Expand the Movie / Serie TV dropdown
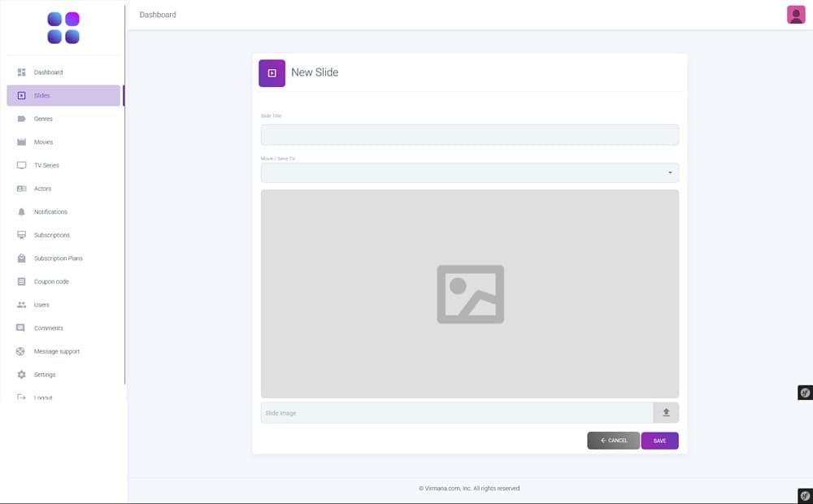The width and height of the screenshot is (813, 504). pos(469,172)
